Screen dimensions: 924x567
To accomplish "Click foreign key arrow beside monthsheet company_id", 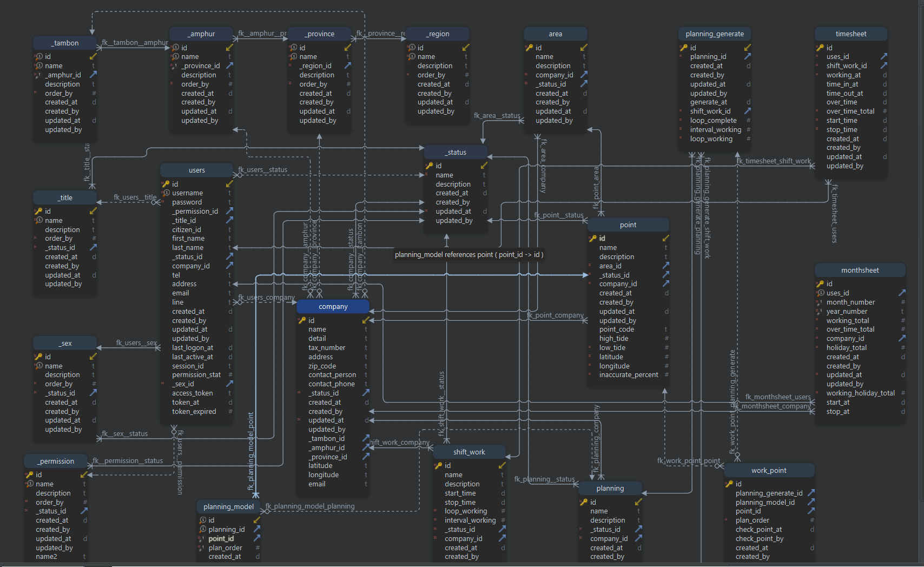I will pyautogui.click(x=902, y=338).
